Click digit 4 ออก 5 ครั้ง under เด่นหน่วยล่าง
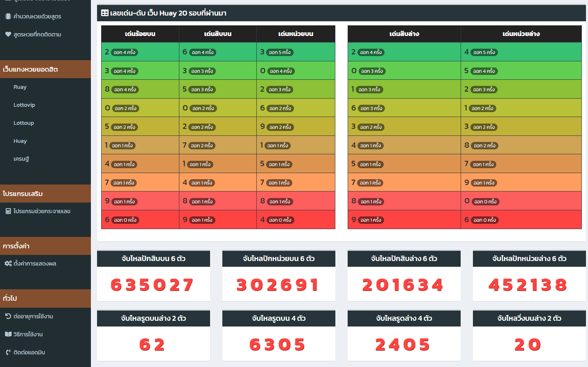Image resolution: width=588 pixels, height=367 pixels. pyautogui.click(x=521, y=52)
